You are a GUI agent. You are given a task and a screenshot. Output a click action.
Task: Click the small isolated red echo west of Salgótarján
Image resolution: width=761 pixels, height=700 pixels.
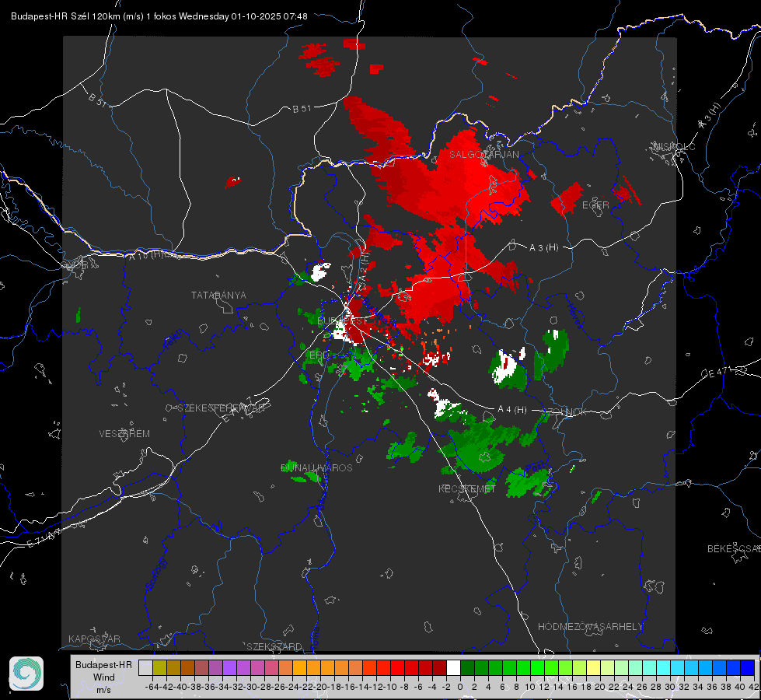tap(232, 183)
